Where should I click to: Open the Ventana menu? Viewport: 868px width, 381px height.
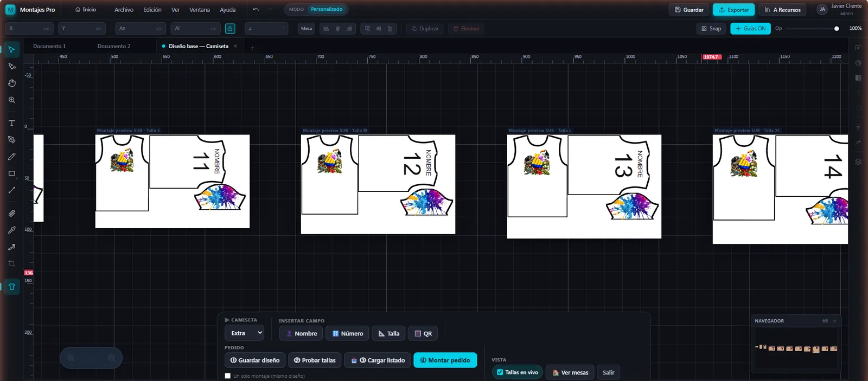tap(200, 10)
